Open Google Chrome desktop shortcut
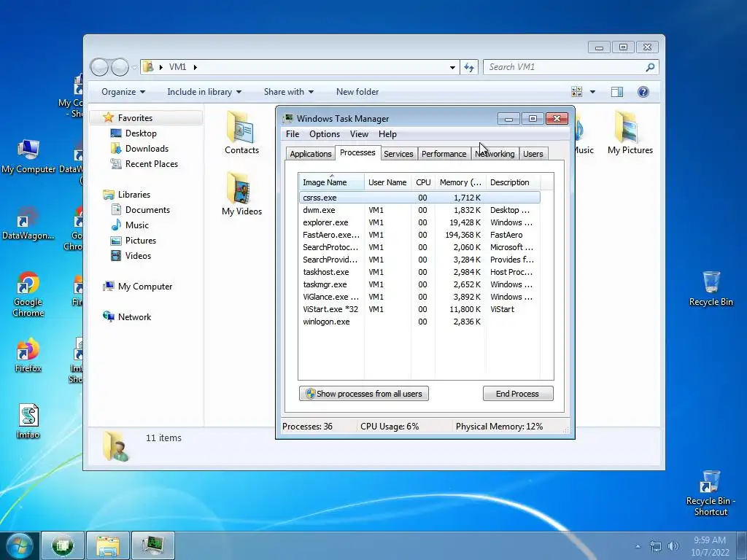The width and height of the screenshot is (747, 560). [x=28, y=295]
